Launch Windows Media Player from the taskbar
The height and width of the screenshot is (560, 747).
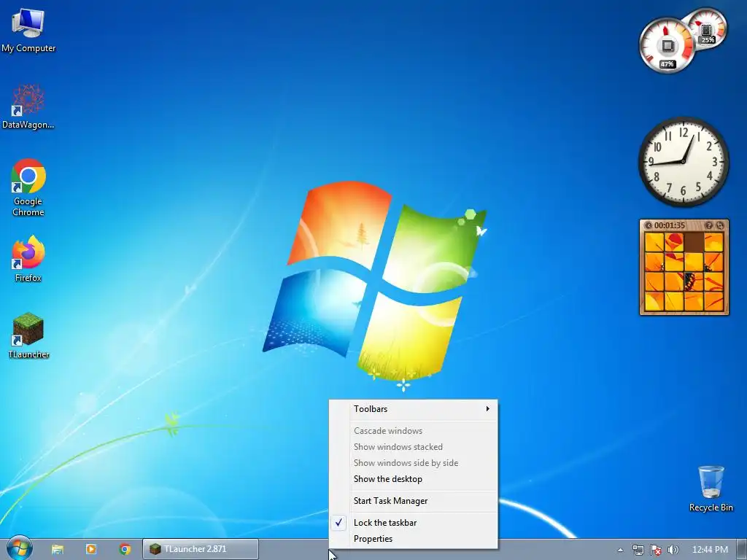(91, 549)
